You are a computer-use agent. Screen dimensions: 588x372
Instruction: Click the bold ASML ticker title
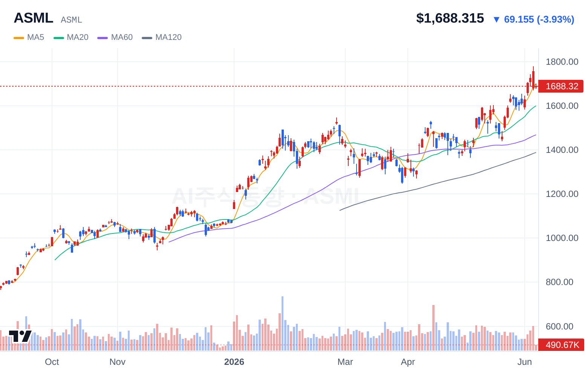coord(34,18)
